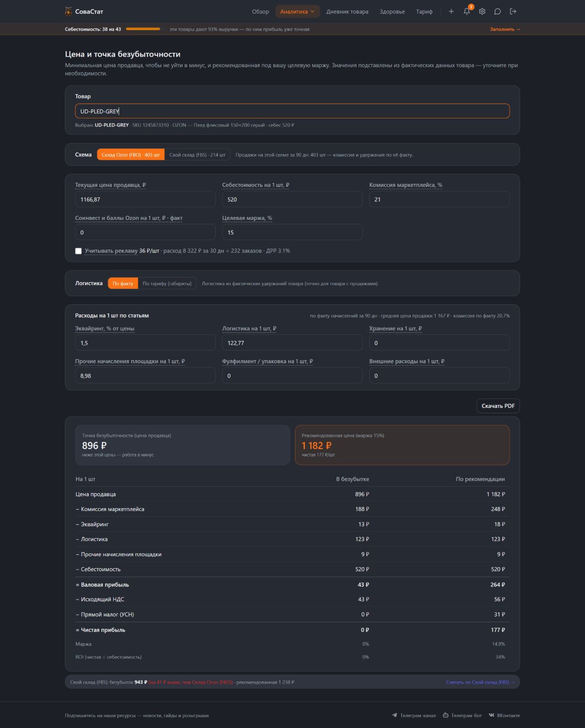Screen dimensions: 585x728
Task: Focus the Товар search field
Action: pyautogui.click(x=292, y=111)
